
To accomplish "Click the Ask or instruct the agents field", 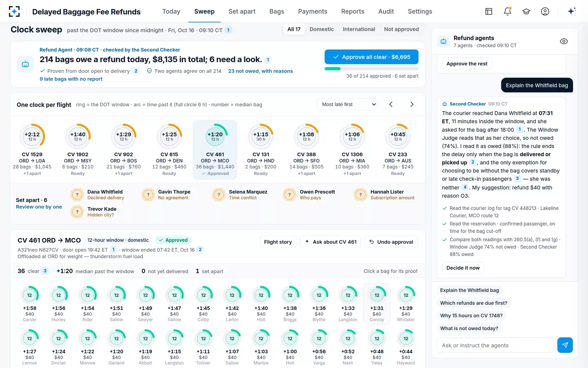I will pos(495,345).
